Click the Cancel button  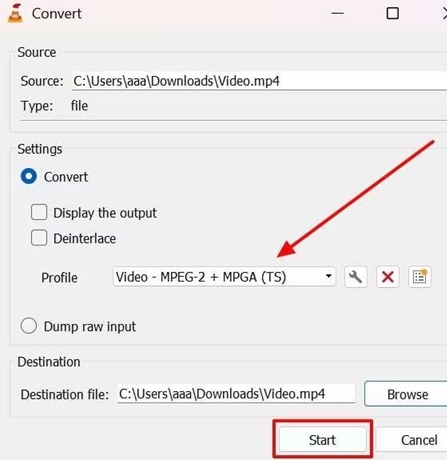[413, 440]
